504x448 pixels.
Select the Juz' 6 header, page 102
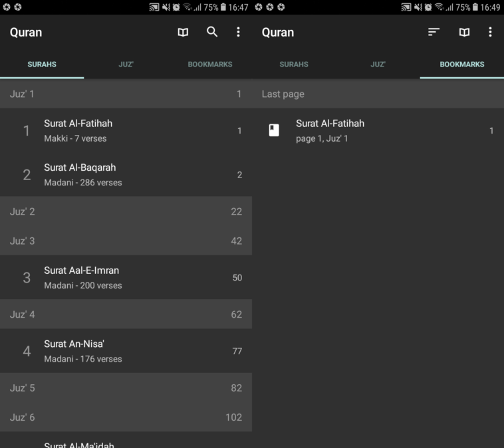pyautogui.click(x=126, y=417)
